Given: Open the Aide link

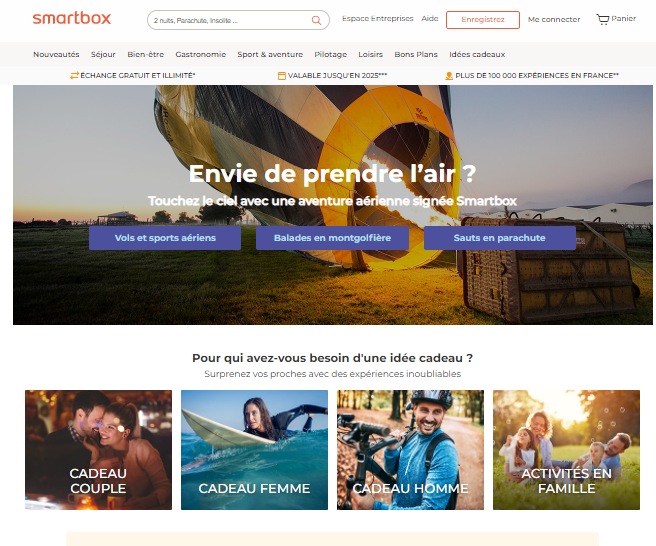Looking at the screenshot, I should point(430,18).
